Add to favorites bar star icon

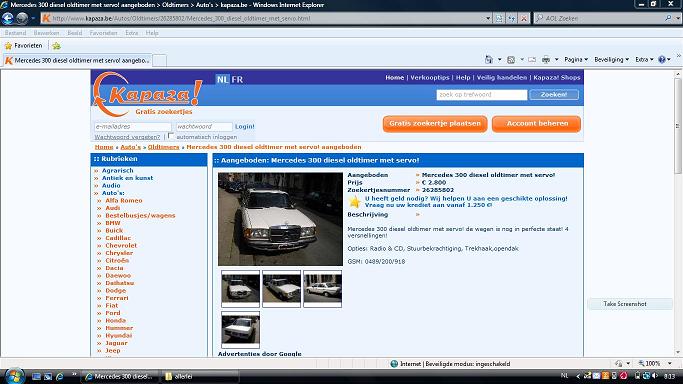click(56, 46)
